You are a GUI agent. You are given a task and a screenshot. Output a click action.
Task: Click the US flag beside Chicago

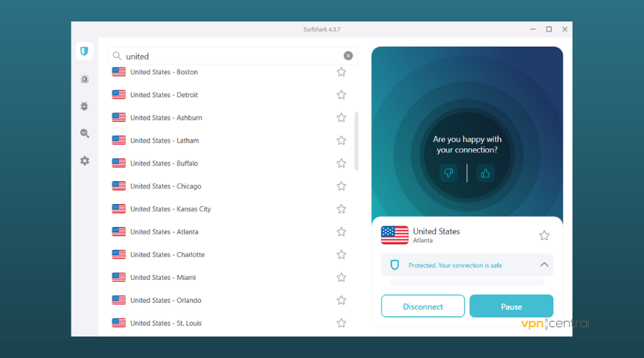119,185
